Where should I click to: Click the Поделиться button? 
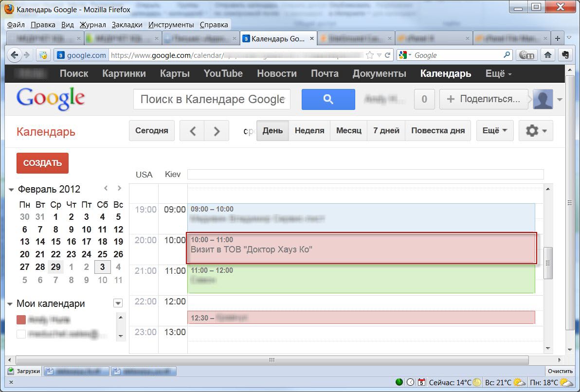pos(484,99)
